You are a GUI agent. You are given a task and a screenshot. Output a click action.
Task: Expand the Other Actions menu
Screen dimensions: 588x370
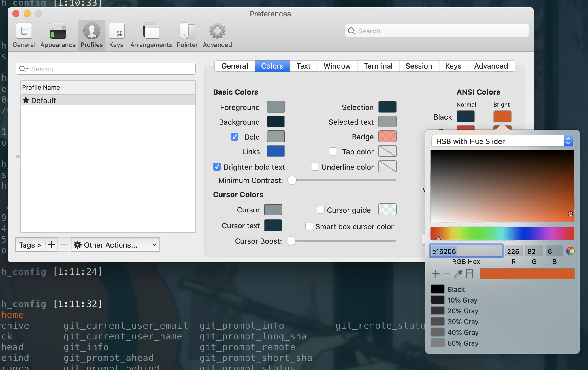pos(115,245)
